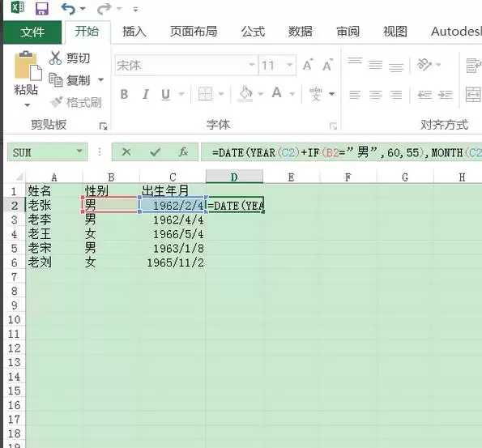This screenshot has width=482, height=448.
Task: Select cell C4 containing 1966/5/4
Action: [x=173, y=234]
